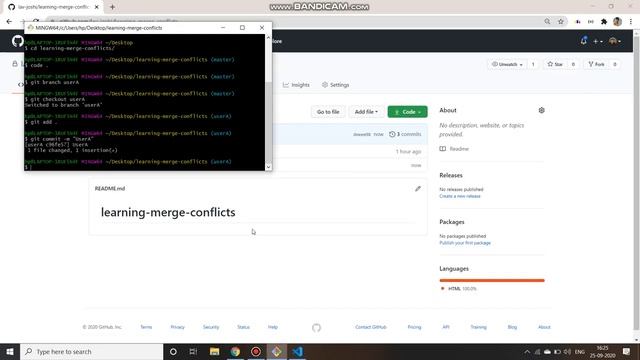The height and width of the screenshot is (360, 640).
Task: Open the GitHub profile avatar menu
Action: tap(615, 41)
